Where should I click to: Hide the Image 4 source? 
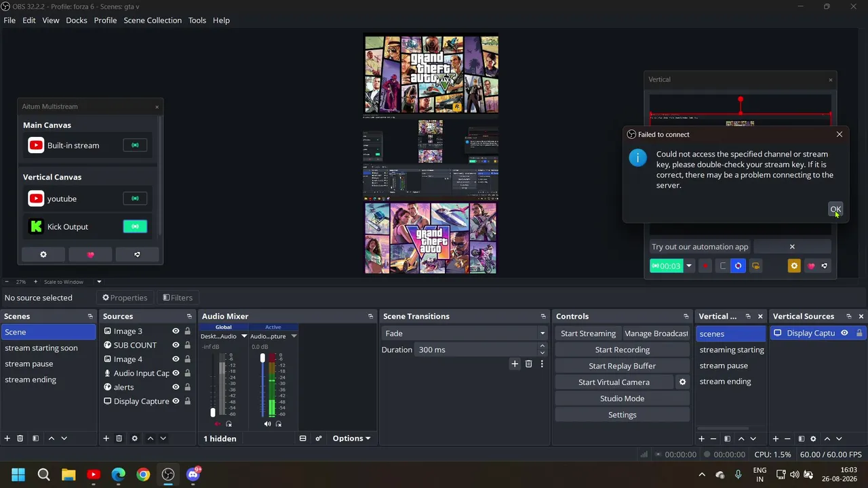[x=176, y=359]
